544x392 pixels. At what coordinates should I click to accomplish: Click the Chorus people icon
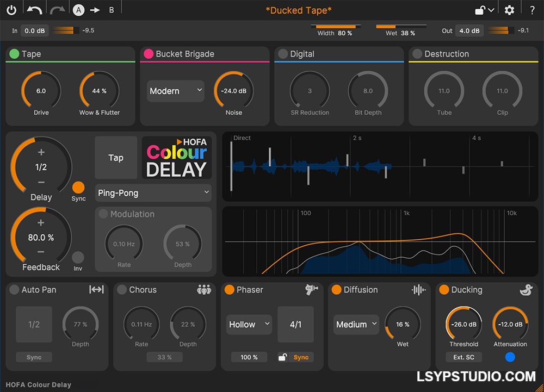(204, 289)
